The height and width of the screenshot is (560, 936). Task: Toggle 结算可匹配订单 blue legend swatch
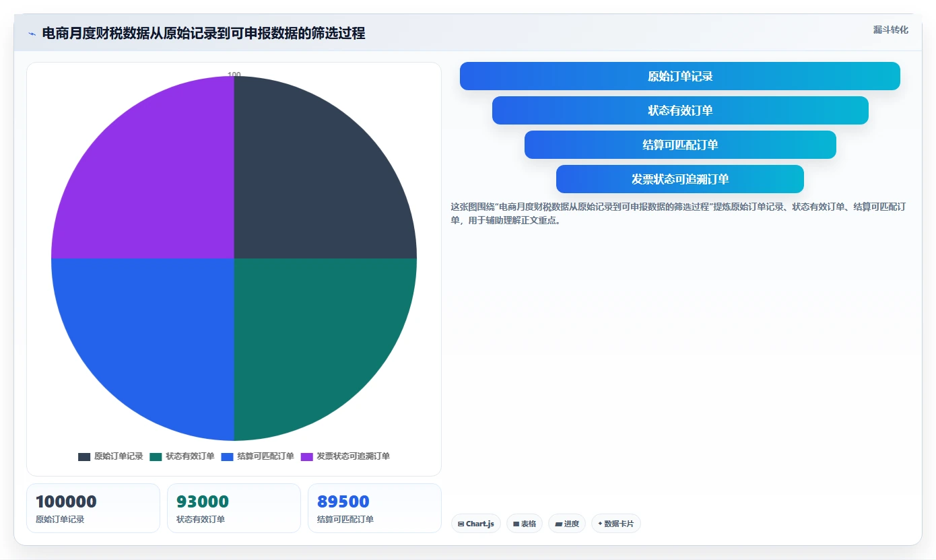pyautogui.click(x=227, y=456)
